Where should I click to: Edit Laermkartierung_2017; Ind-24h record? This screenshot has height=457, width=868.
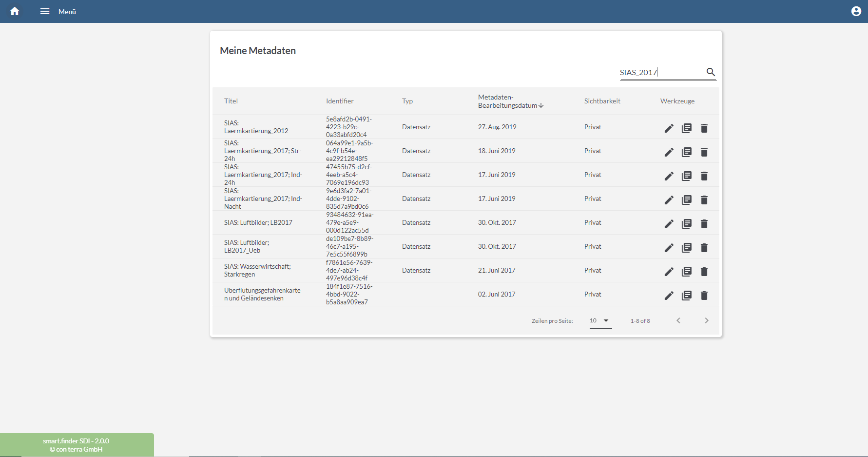click(x=669, y=176)
